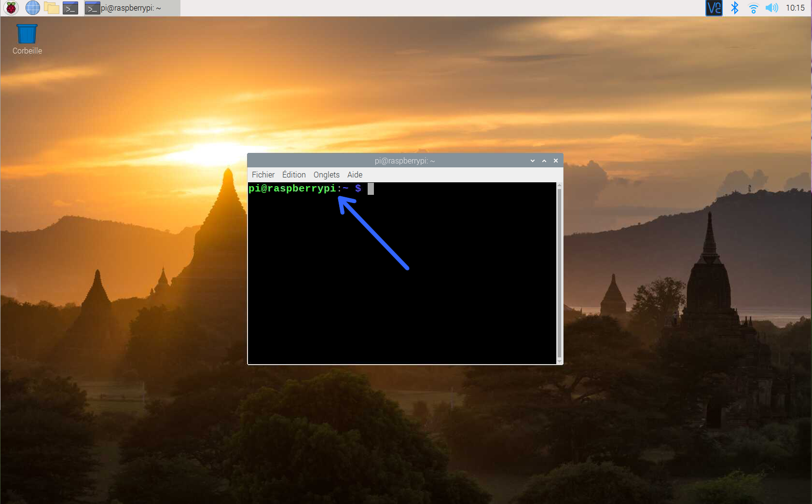Launch the web browser globe icon
812x504 pixels.
click(x=32, y=8)
